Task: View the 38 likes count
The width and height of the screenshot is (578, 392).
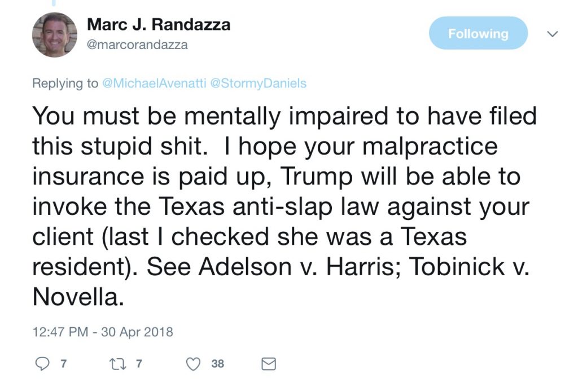Action: [x=217, y=364]
